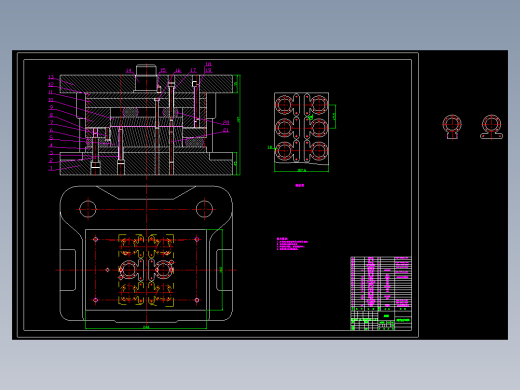Click part balloon number 17

[x=193, y=70]
